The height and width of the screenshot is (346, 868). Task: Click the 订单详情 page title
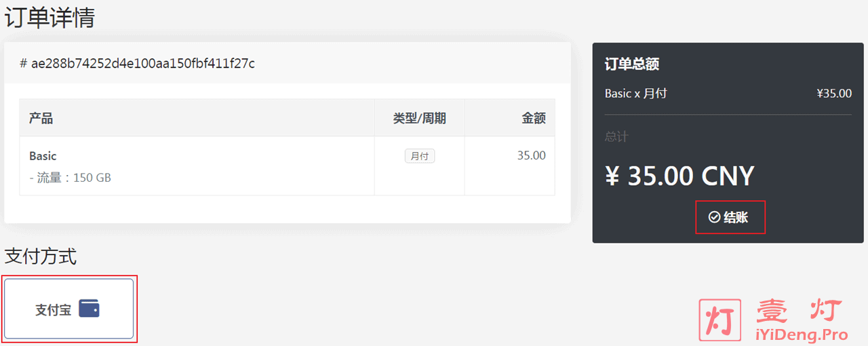tap(50, 17)
